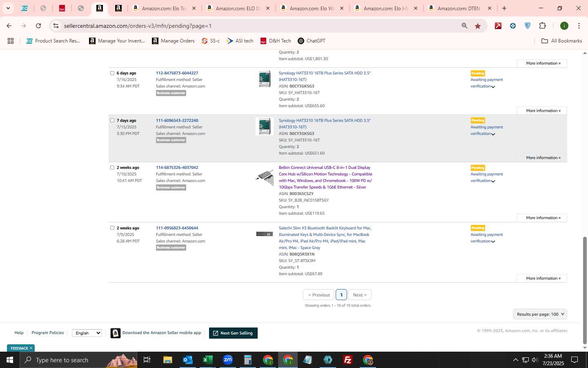Select checkbox for order 111-0956823-6450644

[112, 228]
